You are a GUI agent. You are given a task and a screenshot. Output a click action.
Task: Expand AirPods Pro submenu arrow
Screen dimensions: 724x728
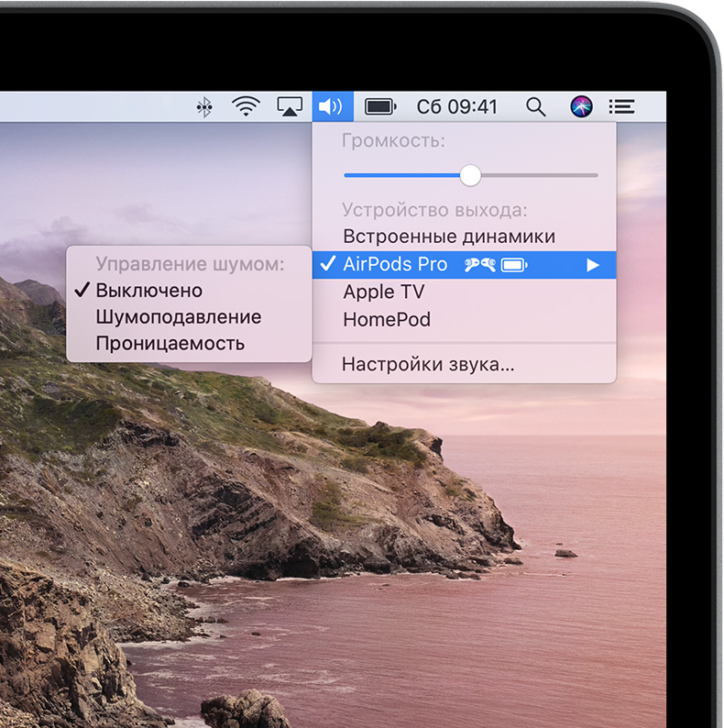click(593, 265)
